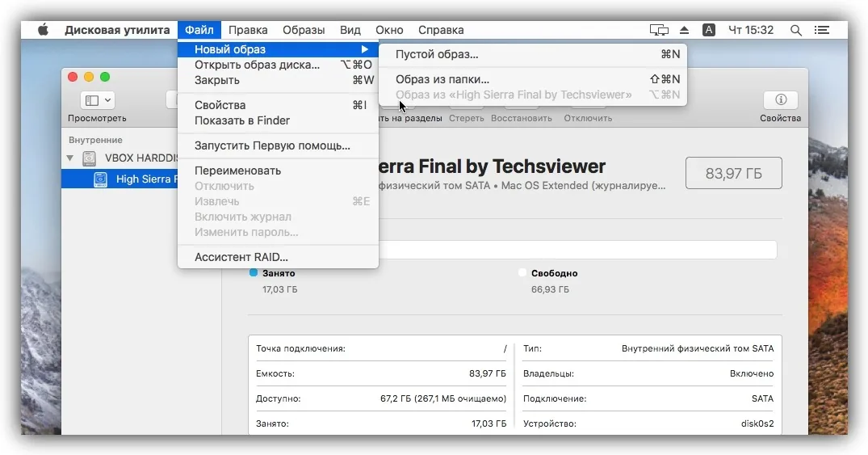Image resolution: width=868 pixels, height=455 pixels.
Task: Open the Просмотреть view dropdown arrow
Action: (107, 100)
